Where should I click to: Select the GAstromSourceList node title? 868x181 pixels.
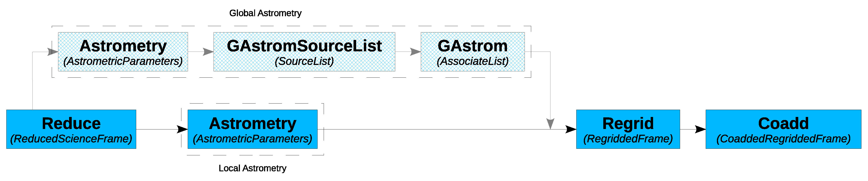(x=304, y=46)
